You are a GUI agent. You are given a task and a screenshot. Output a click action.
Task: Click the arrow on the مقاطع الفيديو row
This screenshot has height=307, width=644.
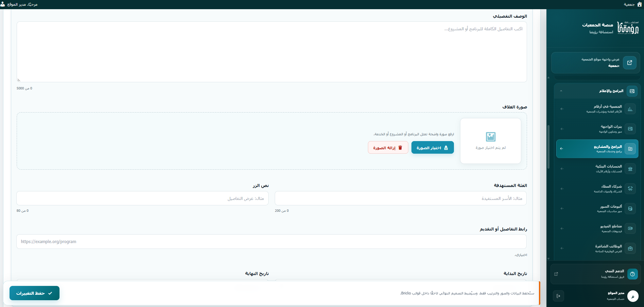[x=562, y=228]
